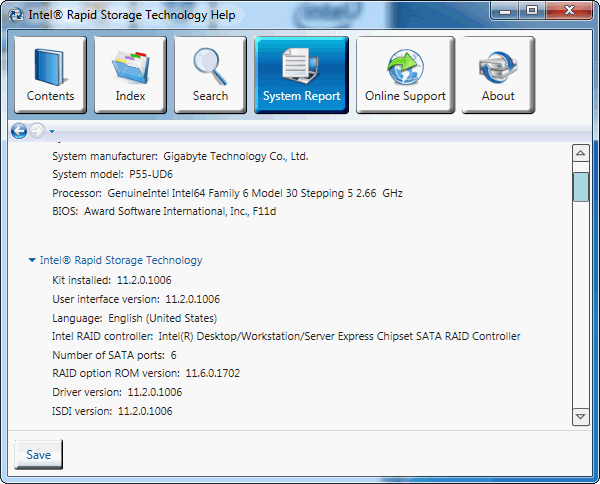The image size is (600, 484).
Task: Close the Intel Rapid Storage Technology Help window
Action: [x=569, y=11]
